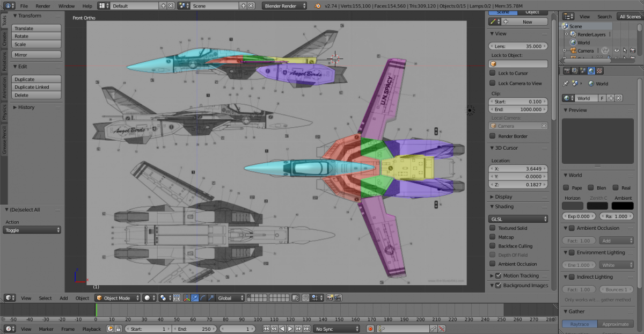Expand the RenderLayers tree item
This screenshot has width=644, height=334.
click(x=566, y=34)
